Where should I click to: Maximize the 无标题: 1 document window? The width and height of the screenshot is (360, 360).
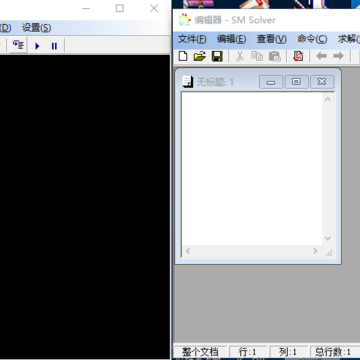(296, 82)
